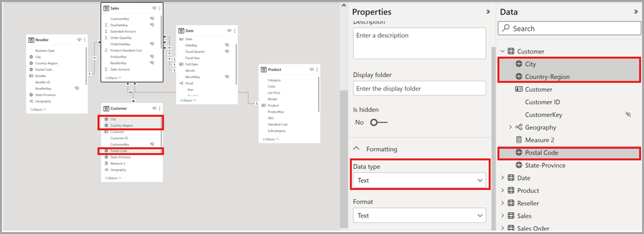
Task: Collapse the Properties pane with double chevron
Action: click(x=487, y=12)
